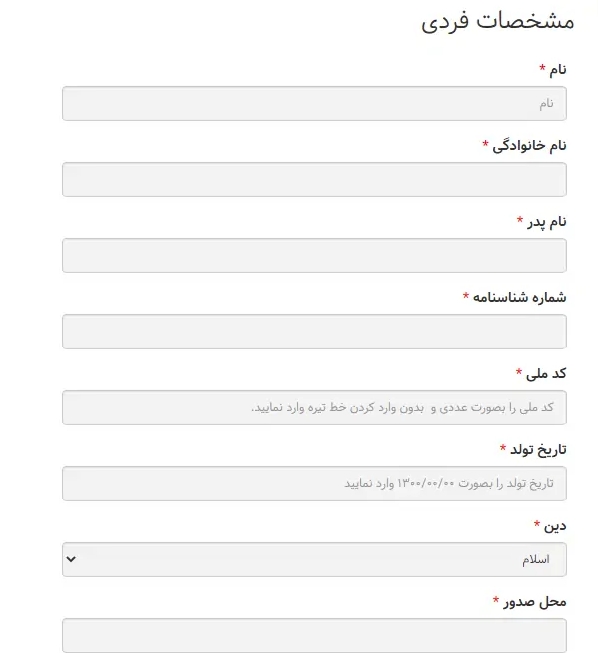Focus the کد ملی national code field
This screenshot has height=653, width=598.
click(x=314, y=408)
